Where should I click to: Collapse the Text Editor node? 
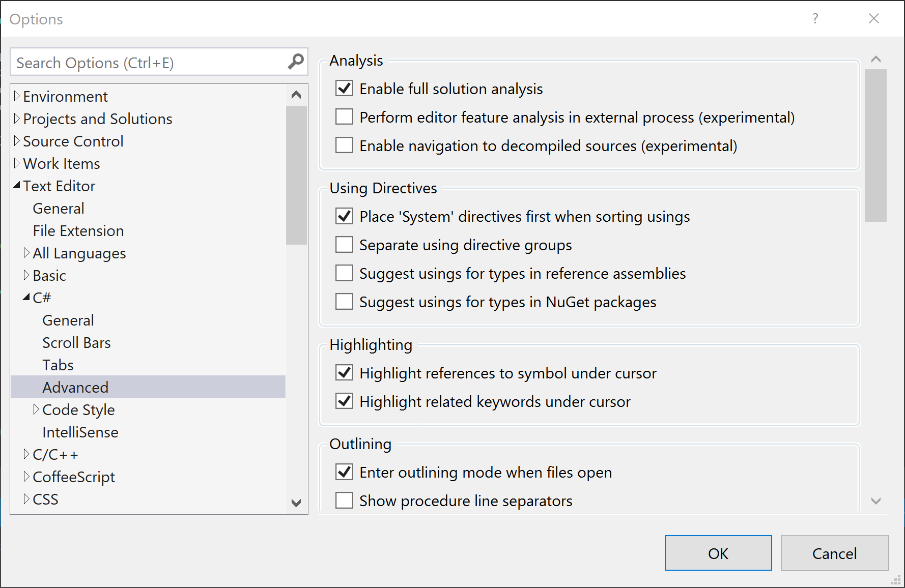(17, 186)
